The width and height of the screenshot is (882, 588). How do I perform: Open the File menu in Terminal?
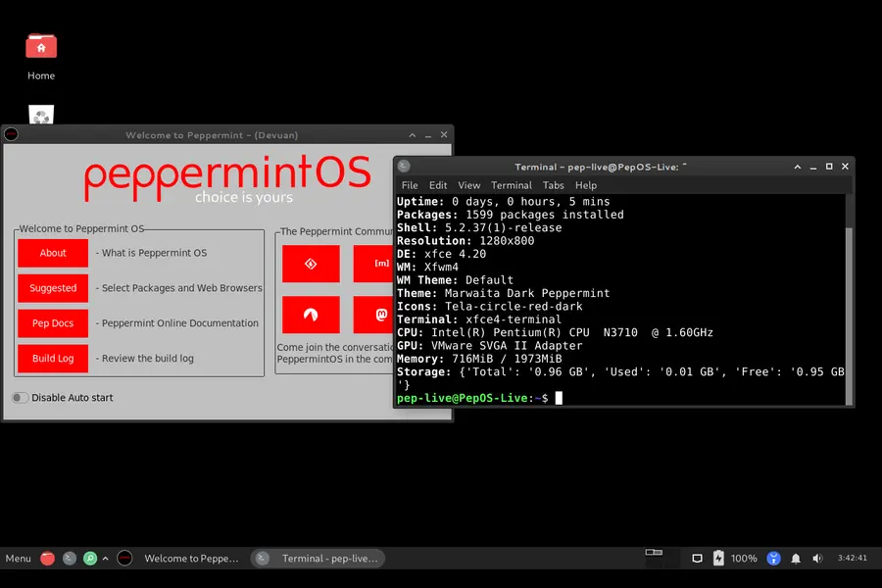(410, 185)
